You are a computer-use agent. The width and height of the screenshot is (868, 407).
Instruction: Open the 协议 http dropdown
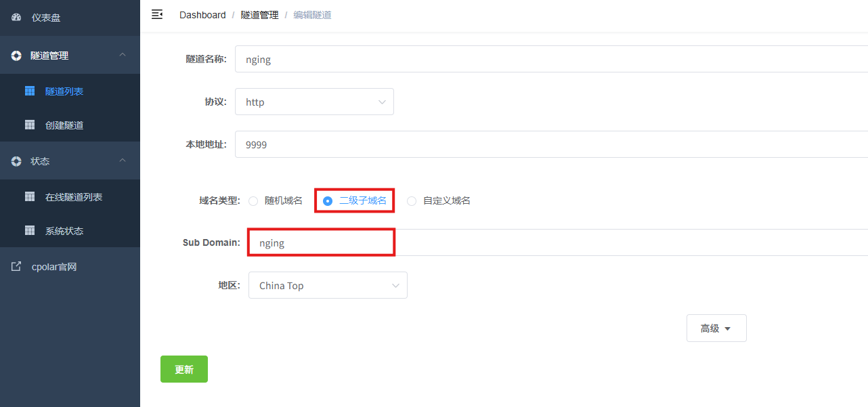[314, 102]
